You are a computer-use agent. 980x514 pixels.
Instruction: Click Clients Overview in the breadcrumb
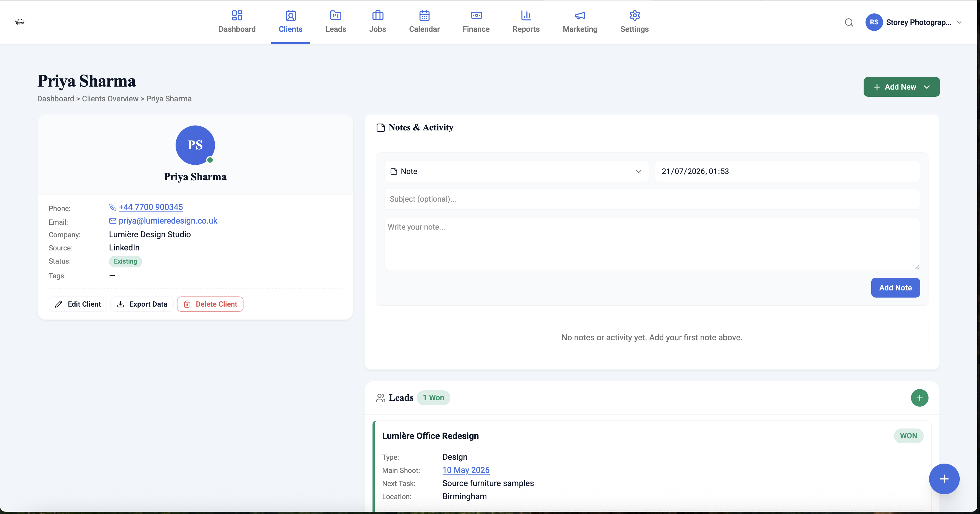tap(110, 99)
